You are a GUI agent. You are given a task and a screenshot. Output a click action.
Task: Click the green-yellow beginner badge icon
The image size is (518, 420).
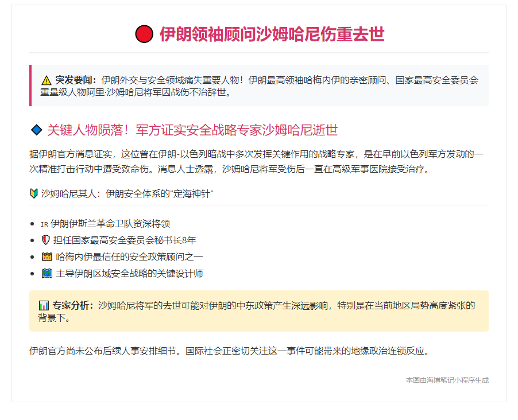pos(33,194)
